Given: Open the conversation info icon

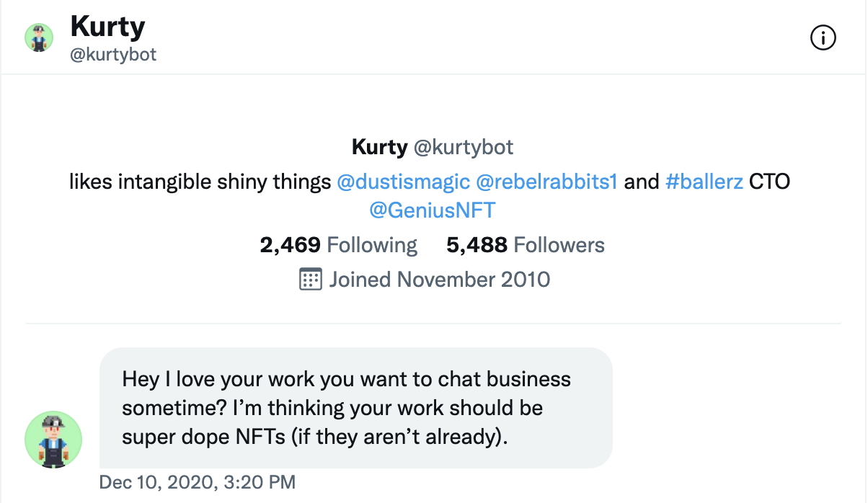Looking at the screenshot, I should tap(823, 37).
